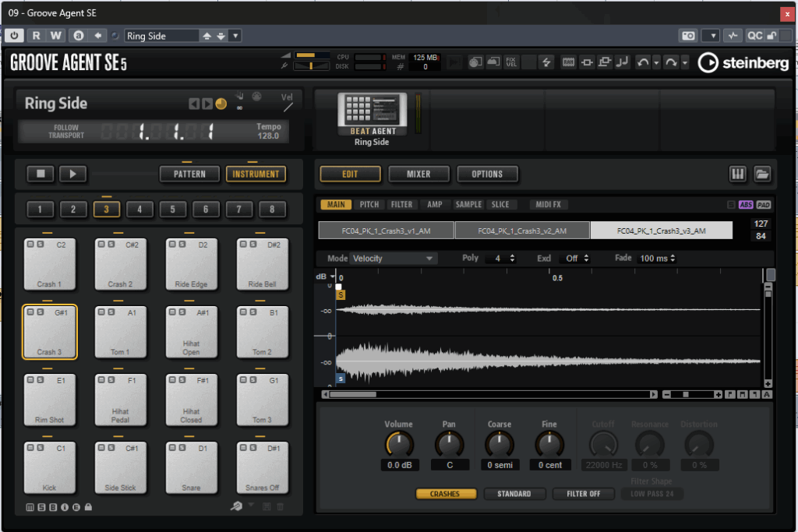Open the folder browser icon beside Options
The image size is (798, 532).
762,174
